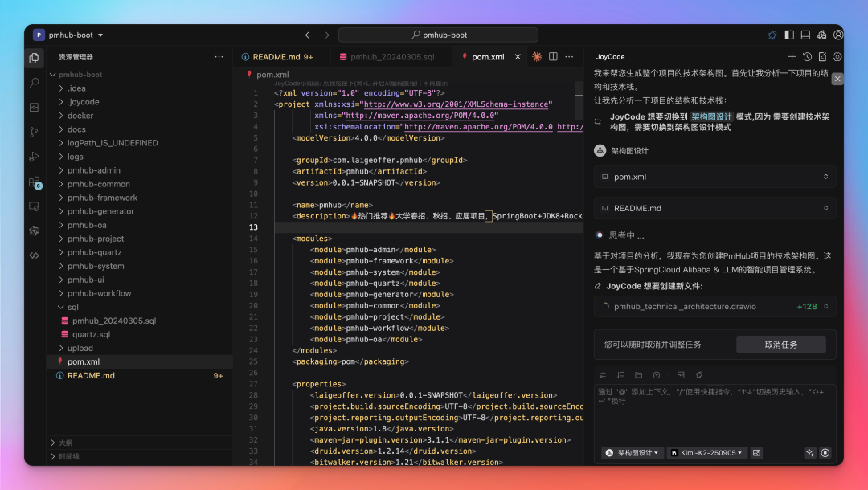
Task: Collapse the sql folder
Action: coord(73,307)
